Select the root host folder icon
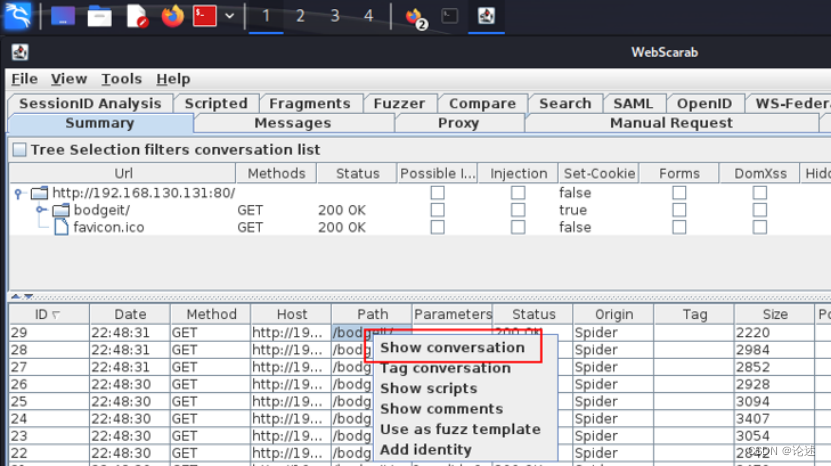 pos(39,192)
